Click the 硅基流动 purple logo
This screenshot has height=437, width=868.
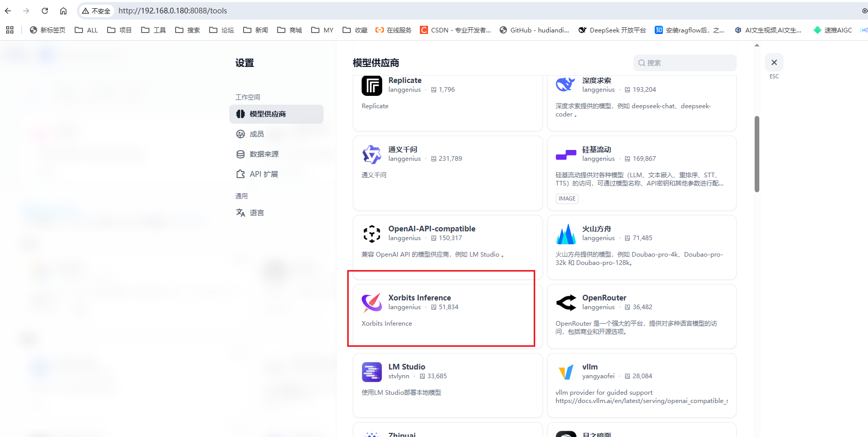tap(566, 154)
